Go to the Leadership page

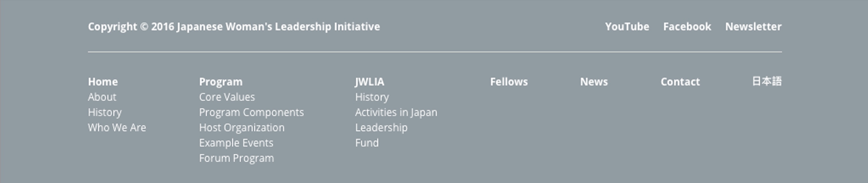tap(381, 128)
